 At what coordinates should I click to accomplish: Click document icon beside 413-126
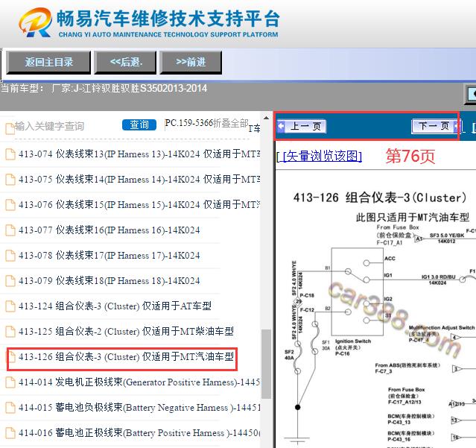(x=11, y=357)
